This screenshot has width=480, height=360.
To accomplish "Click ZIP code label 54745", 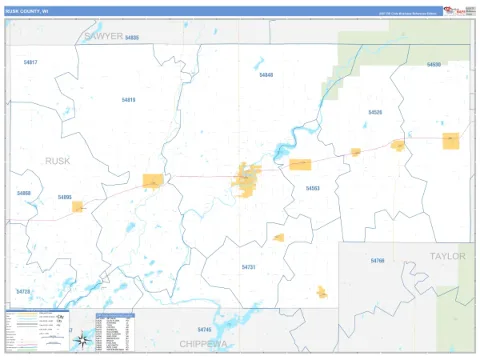I will point(204,330).
